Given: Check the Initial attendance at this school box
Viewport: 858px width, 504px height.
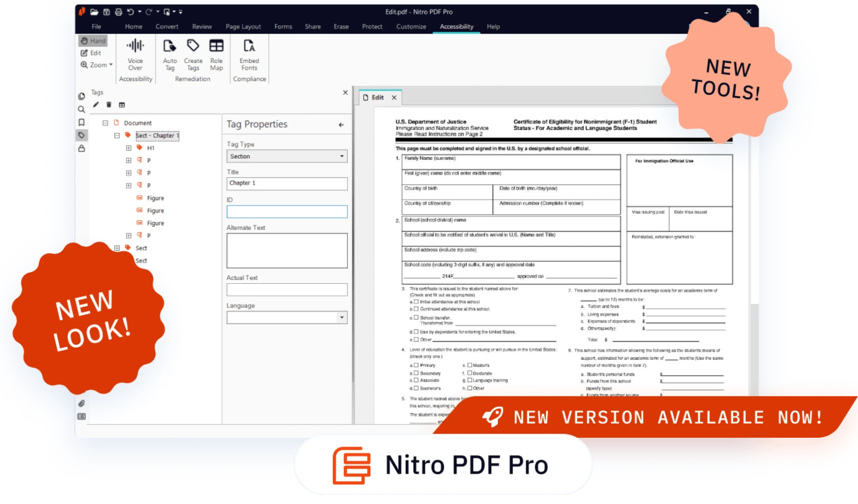Looking at the screenshot, I should [416, 301].
